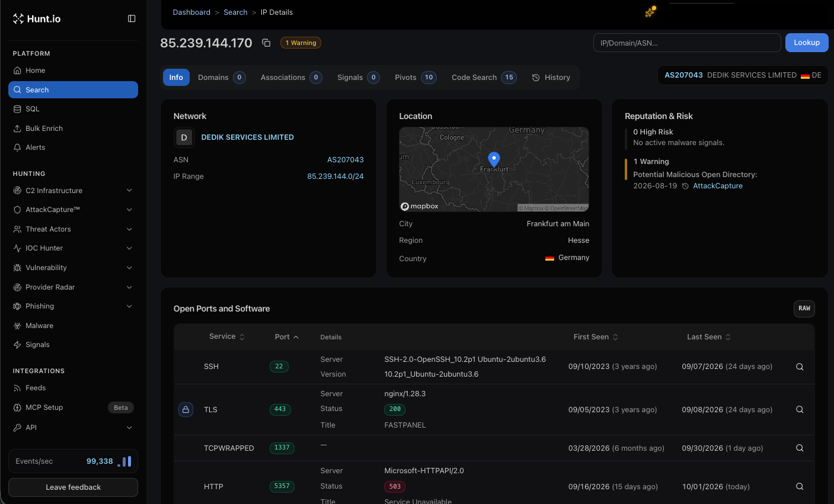
Task: Open the sparkle AI assistant icon
Action: click(x=650, y=12)
